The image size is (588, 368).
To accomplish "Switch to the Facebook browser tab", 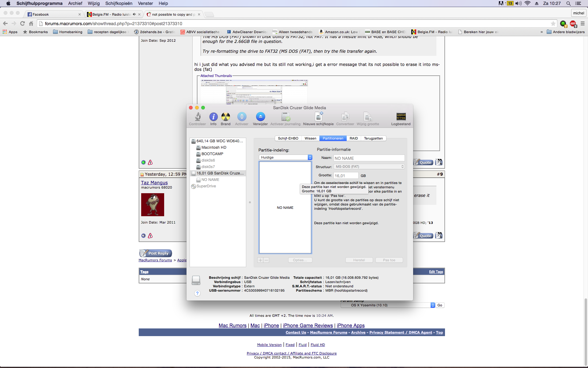I will 54,14.
